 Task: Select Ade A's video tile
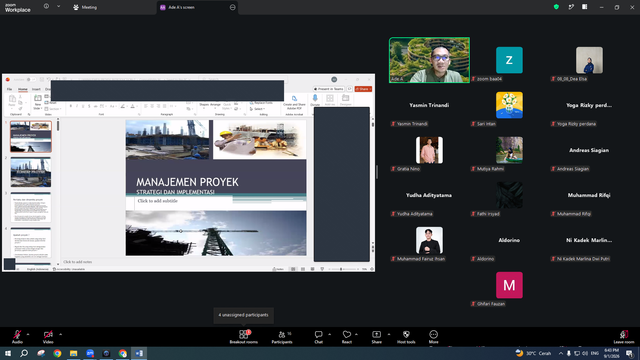point(429,60)
